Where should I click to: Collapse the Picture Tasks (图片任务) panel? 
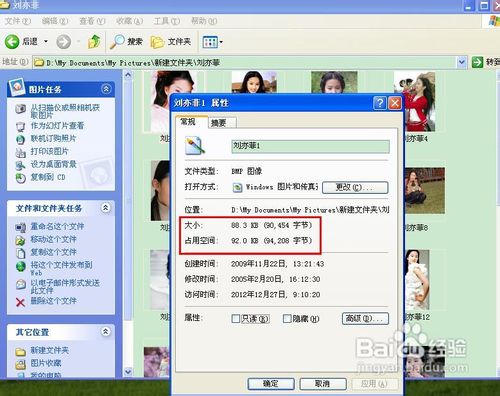click(x=106, y=89)
